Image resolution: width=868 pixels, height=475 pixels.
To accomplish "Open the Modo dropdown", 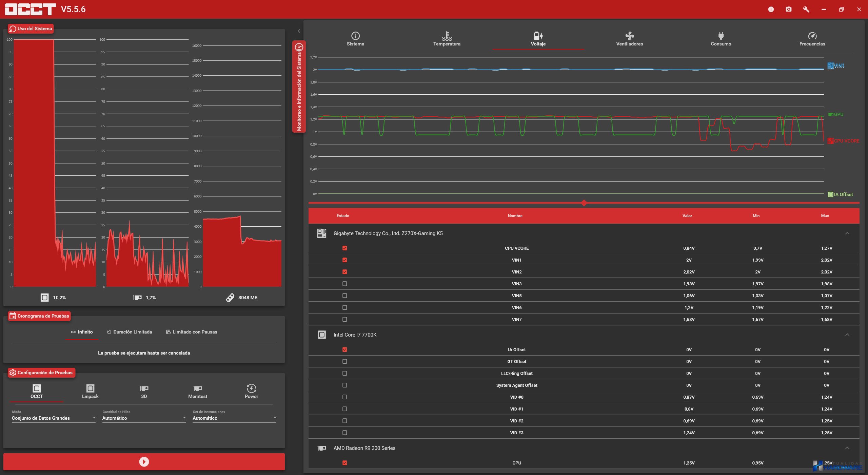I will click(53, 418).
